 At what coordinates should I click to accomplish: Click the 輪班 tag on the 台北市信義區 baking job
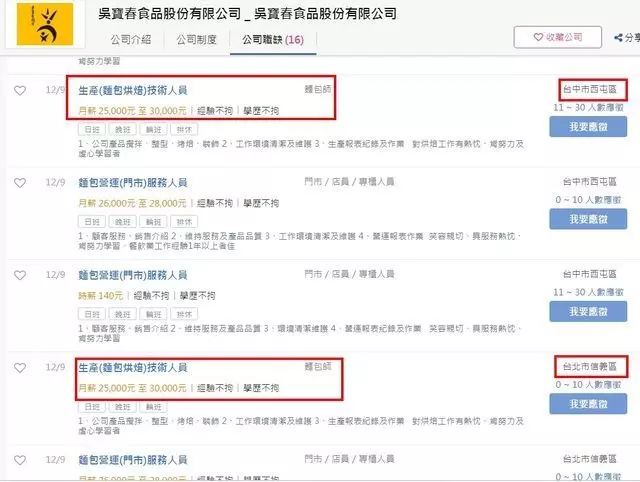click(153, 407)
